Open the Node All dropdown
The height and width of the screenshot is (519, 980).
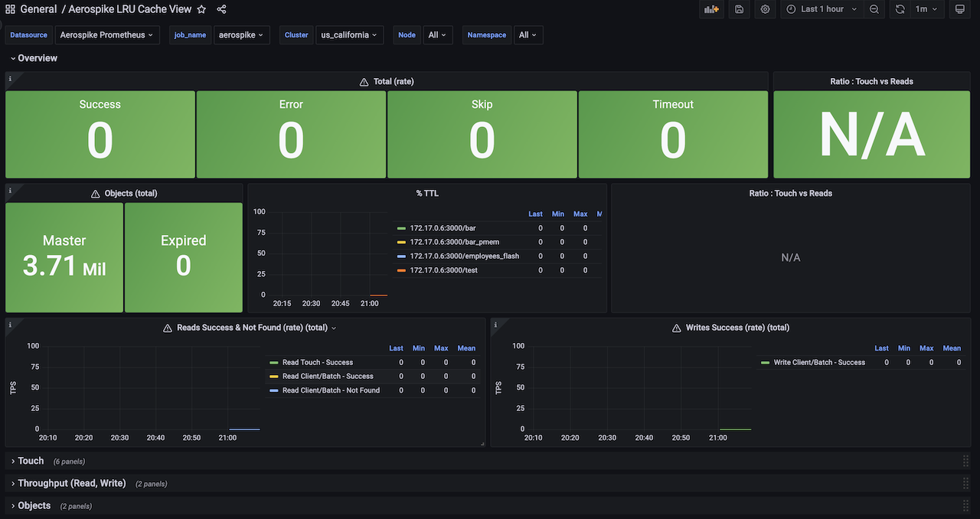pos(437,35)
